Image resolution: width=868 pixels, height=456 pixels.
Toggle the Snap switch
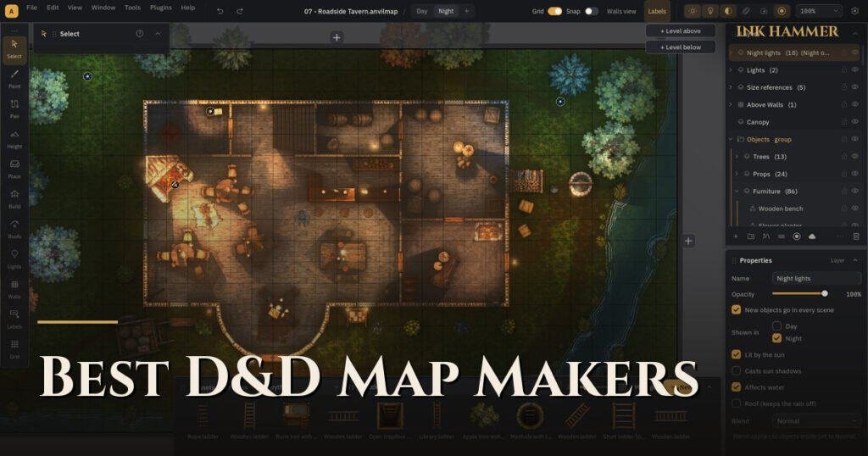click(x=591, y=11)
